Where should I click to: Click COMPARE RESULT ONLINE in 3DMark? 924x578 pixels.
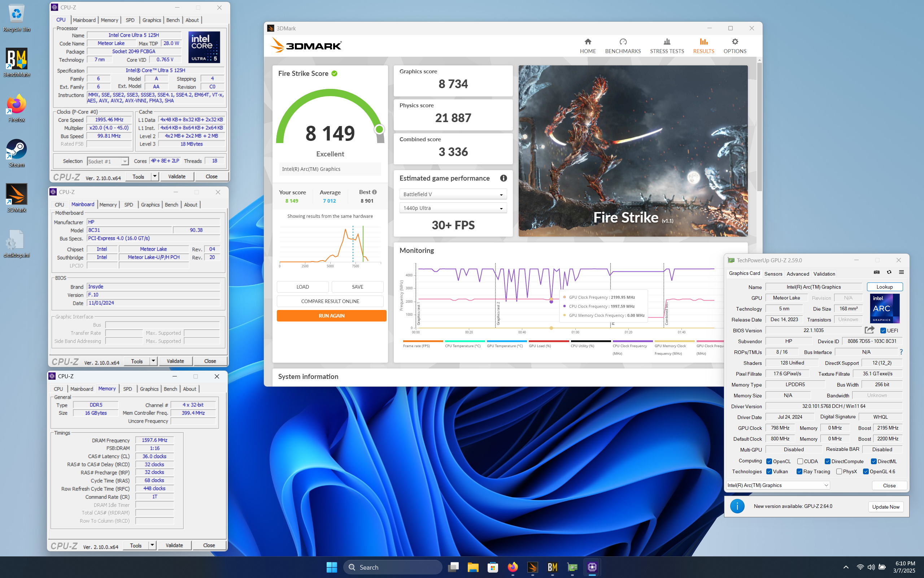point(330,301)
